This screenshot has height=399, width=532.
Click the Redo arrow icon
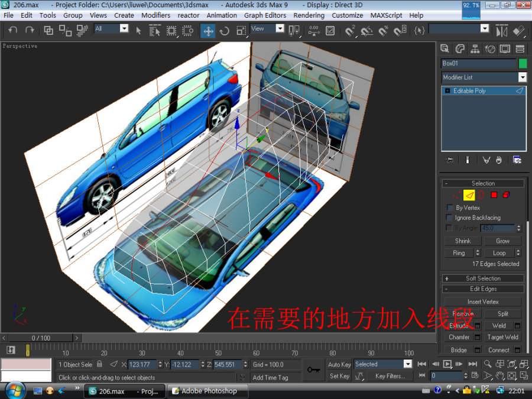pos(30,31)
